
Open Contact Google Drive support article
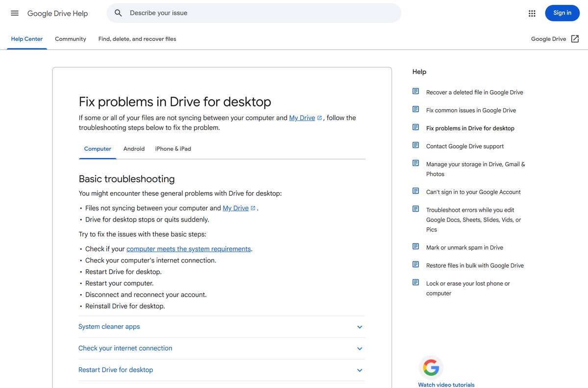tap(465, 146)
